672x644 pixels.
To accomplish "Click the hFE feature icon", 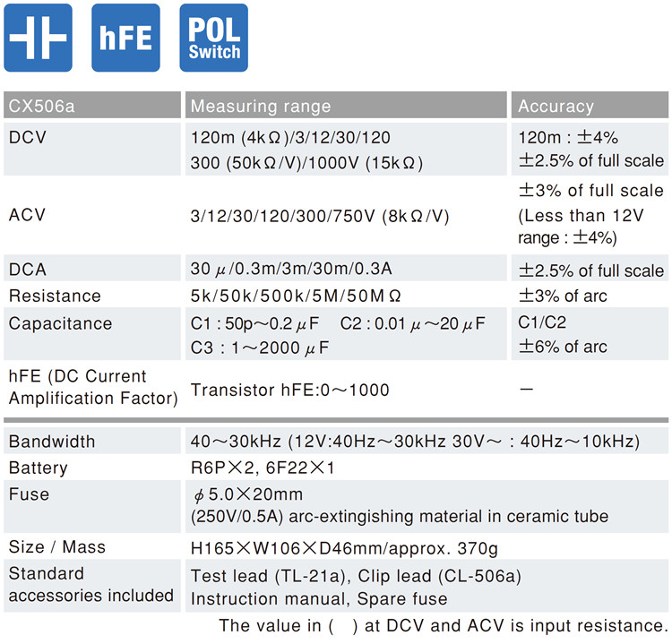I will [x=125, y=38].
